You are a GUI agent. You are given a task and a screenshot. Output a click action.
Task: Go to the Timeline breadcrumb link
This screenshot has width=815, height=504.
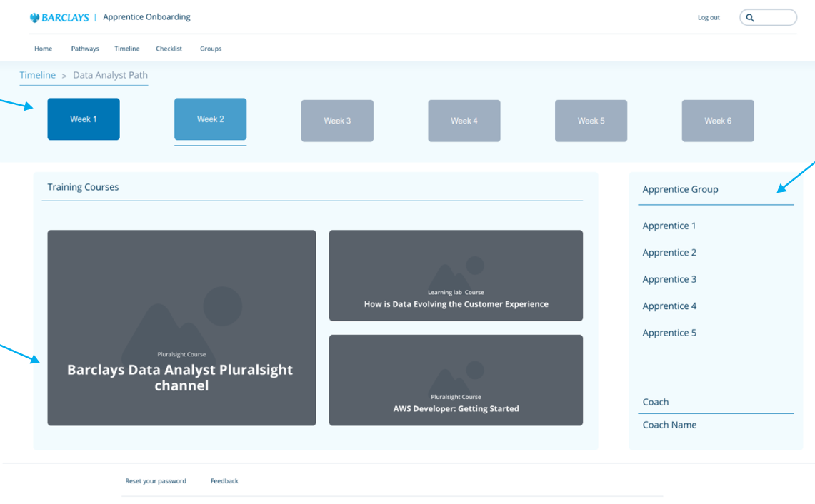[37, 75]
